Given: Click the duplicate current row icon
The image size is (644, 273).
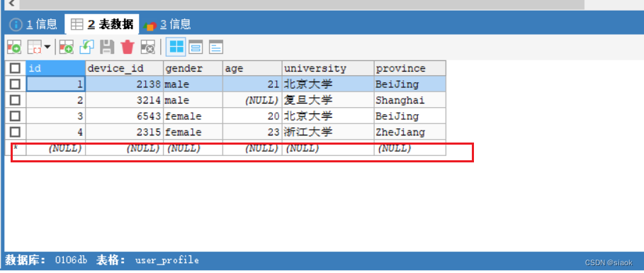Looking at the screenshot, I should click(x=86, y=48).
